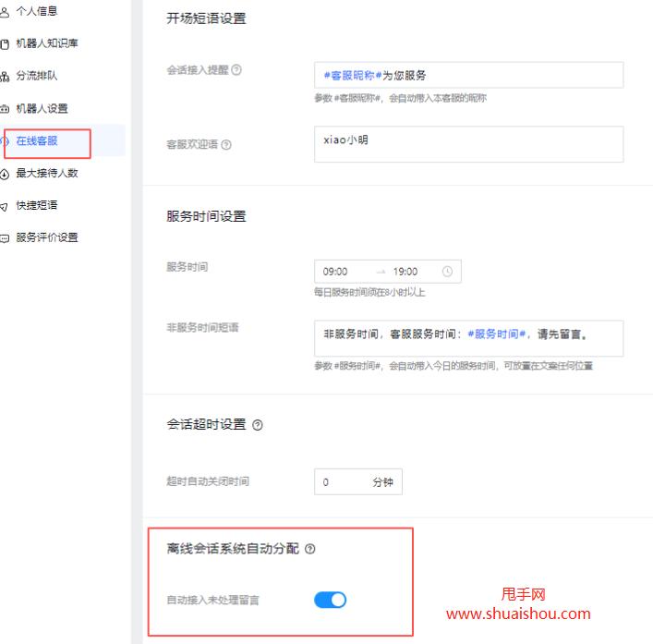The width and height of the screenshot is (653, 644).
Task: Click help icon beside 客服欢迎语
Action: (x=226, y=145)
